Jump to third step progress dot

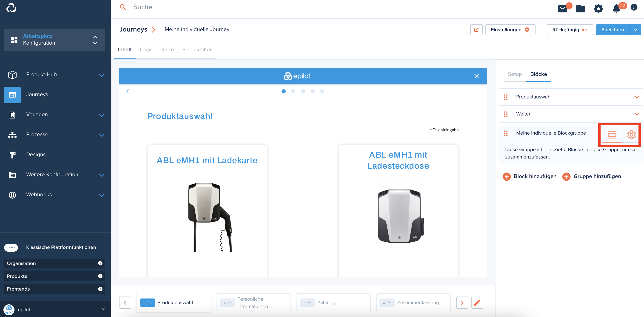[303, 91]
